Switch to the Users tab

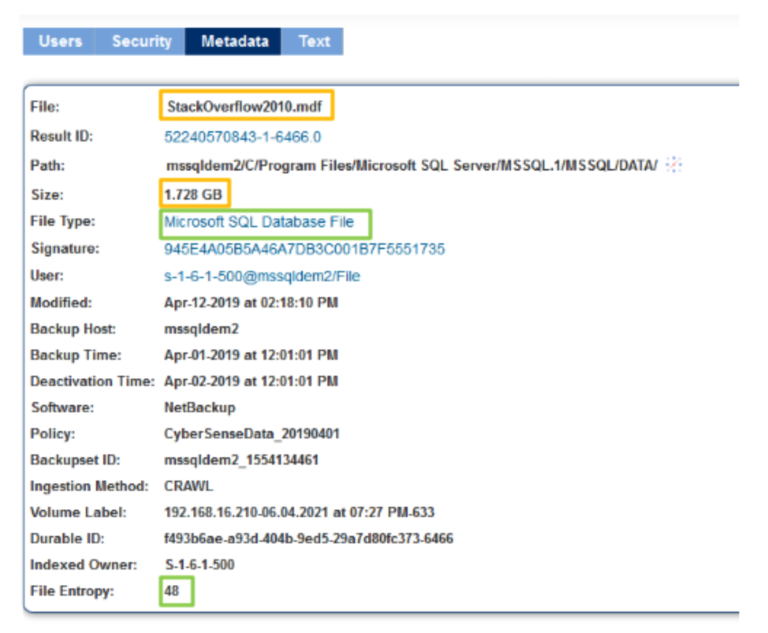(x=60, y=41)
